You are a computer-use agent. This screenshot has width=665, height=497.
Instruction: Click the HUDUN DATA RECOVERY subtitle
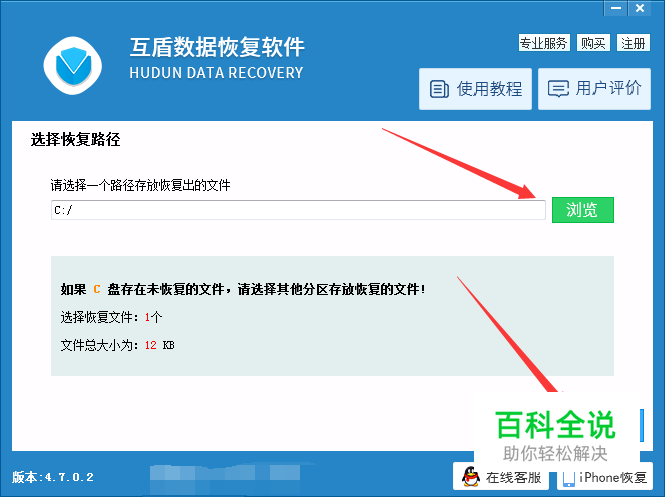coord(216,73)
